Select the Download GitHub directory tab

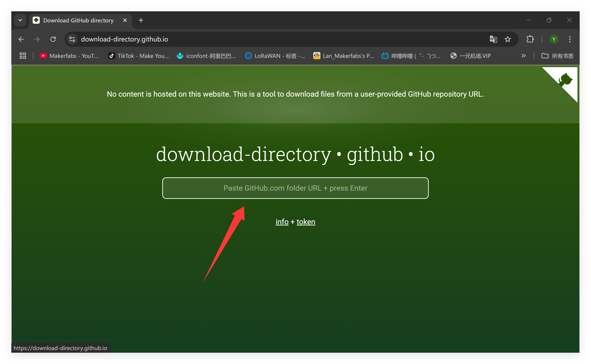(78, 20)
